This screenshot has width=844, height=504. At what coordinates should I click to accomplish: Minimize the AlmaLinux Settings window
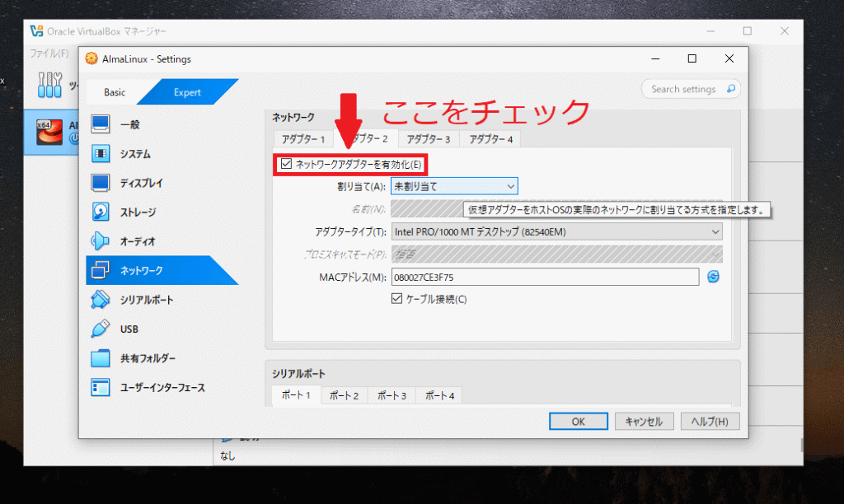click(x=655, y=58)
